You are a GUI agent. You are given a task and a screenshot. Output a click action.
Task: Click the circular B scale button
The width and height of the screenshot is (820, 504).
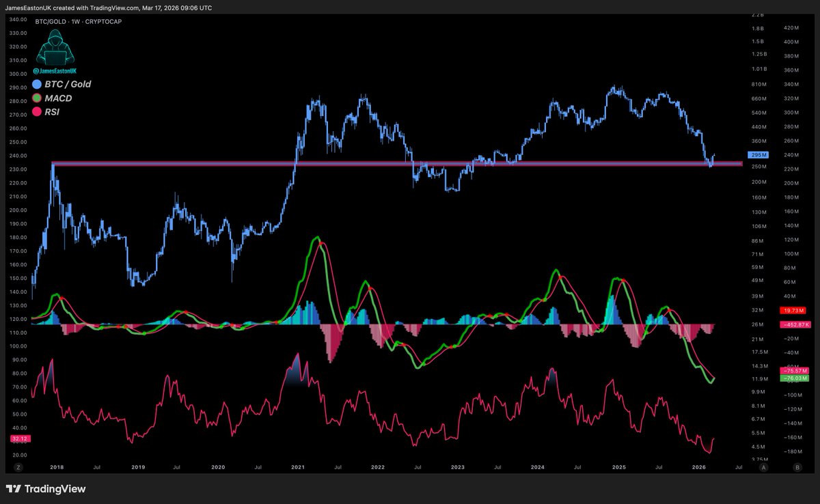click(797, 468)
